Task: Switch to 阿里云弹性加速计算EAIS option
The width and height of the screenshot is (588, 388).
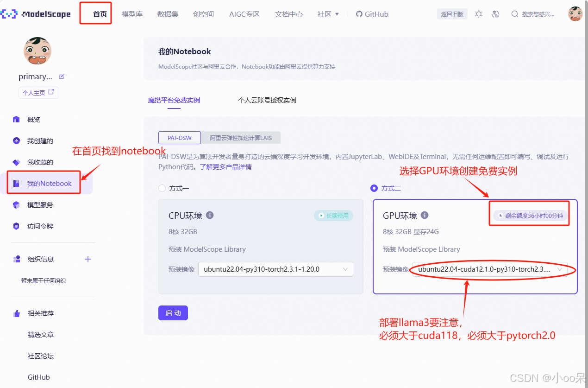Action: point(241,138)
